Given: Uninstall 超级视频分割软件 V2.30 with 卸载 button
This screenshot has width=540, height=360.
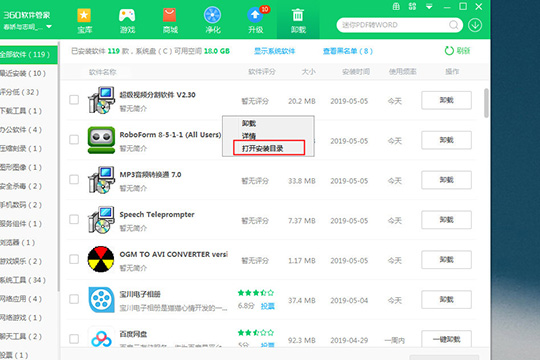Looking at the screenshot, I should pyautogui.click(x=446, y=100).
